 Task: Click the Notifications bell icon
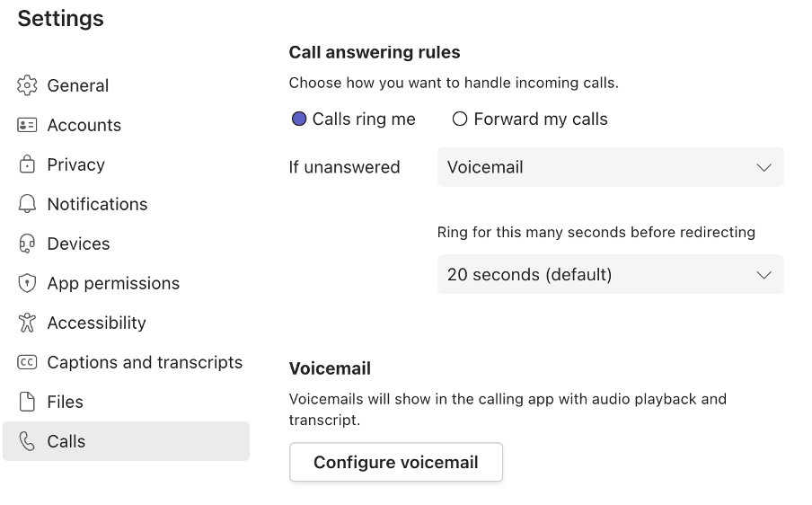click(27, 204)
